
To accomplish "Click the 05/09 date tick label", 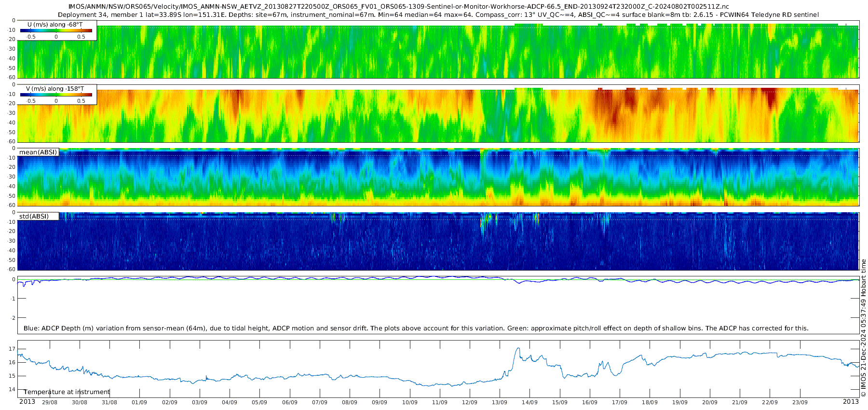I will click(x=259, y=402).
